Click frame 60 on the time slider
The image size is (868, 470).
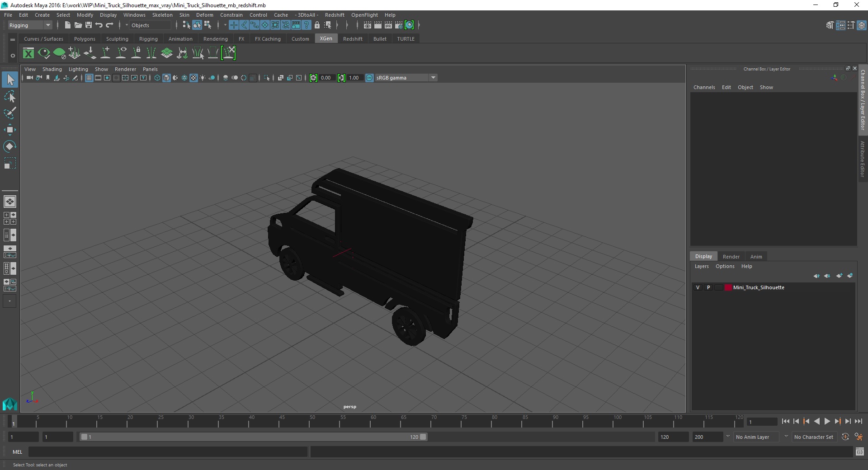click(x=371, y=421)
